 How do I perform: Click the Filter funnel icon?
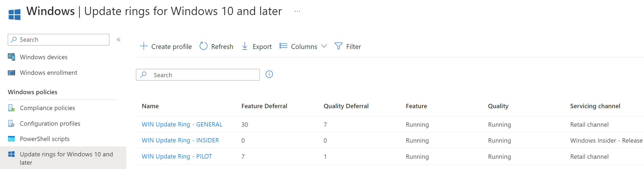(x=339, y=46)
